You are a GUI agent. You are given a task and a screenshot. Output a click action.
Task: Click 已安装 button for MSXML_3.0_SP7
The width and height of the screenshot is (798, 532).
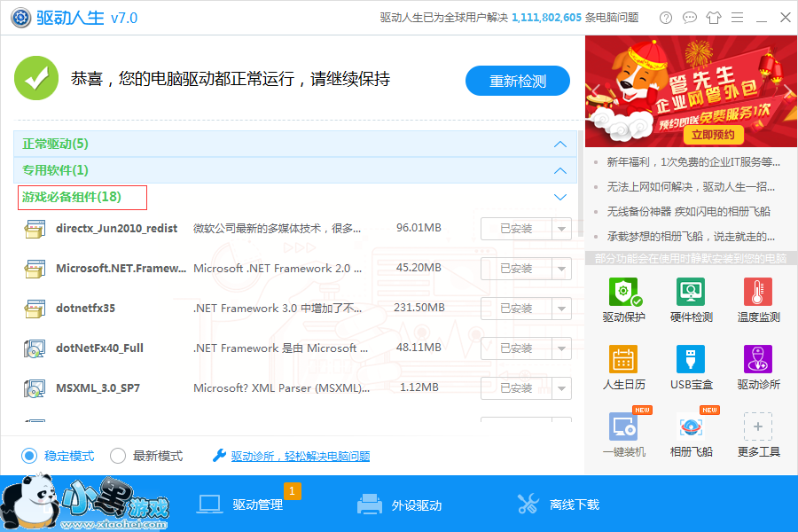coord(517,388)
